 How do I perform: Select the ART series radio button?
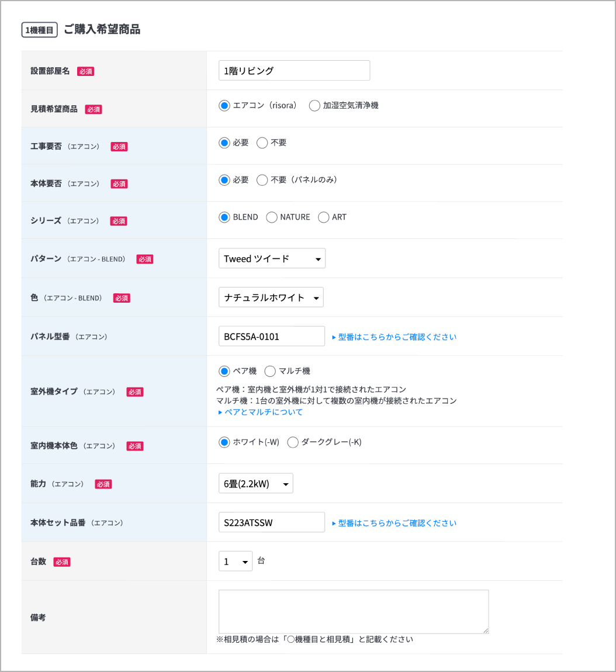tap(324, 217)
